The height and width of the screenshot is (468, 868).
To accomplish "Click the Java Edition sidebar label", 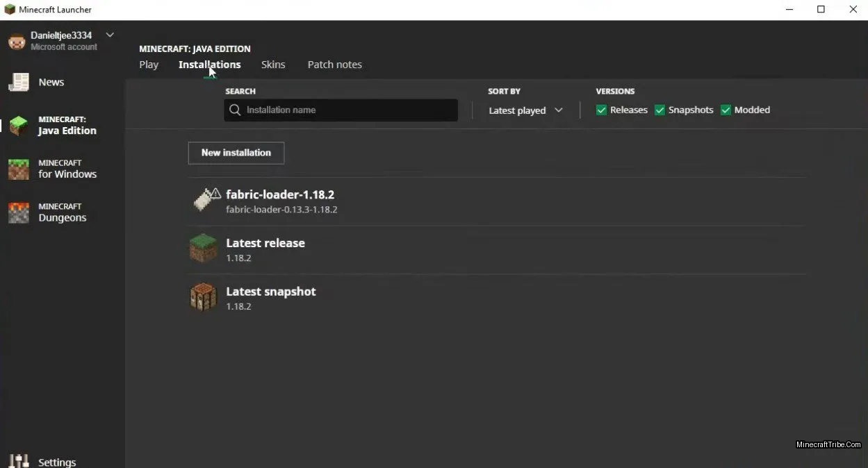I will pyautogui.click(x=67, y=126).
